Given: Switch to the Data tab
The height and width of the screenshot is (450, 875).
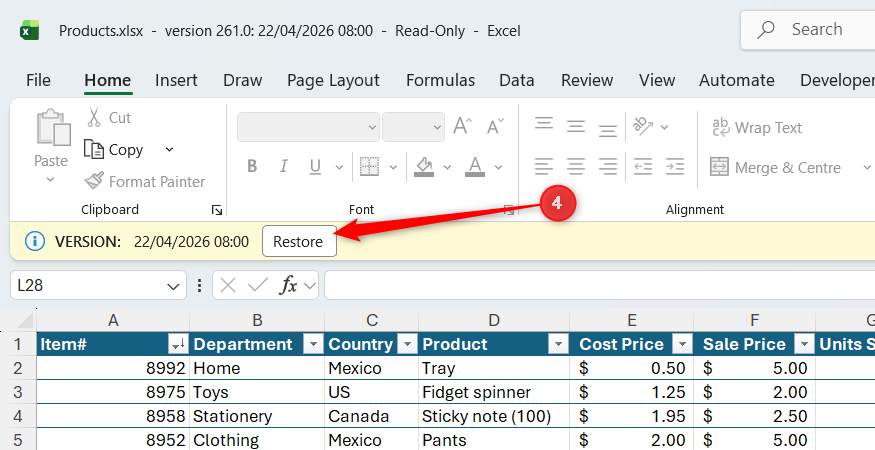Looking at the screenshot, I should coord(517,80).
